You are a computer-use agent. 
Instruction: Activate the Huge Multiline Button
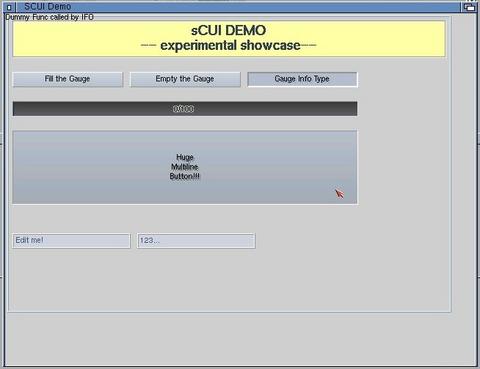(185, 167)
